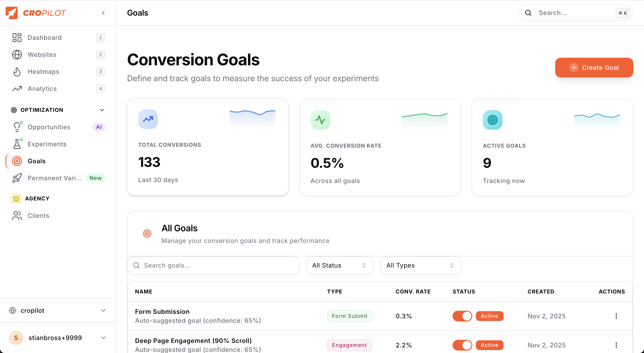
Task: Click the Goals target icon
Action: 17,161
